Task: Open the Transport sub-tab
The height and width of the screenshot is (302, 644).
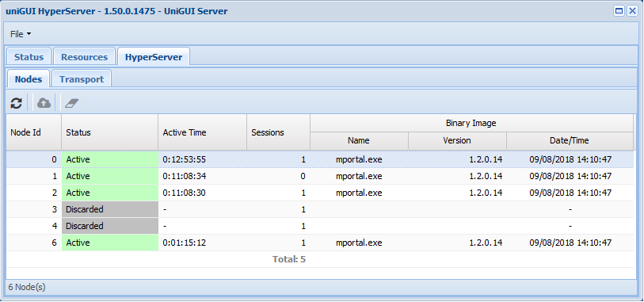Action: [x=82, y=79]
